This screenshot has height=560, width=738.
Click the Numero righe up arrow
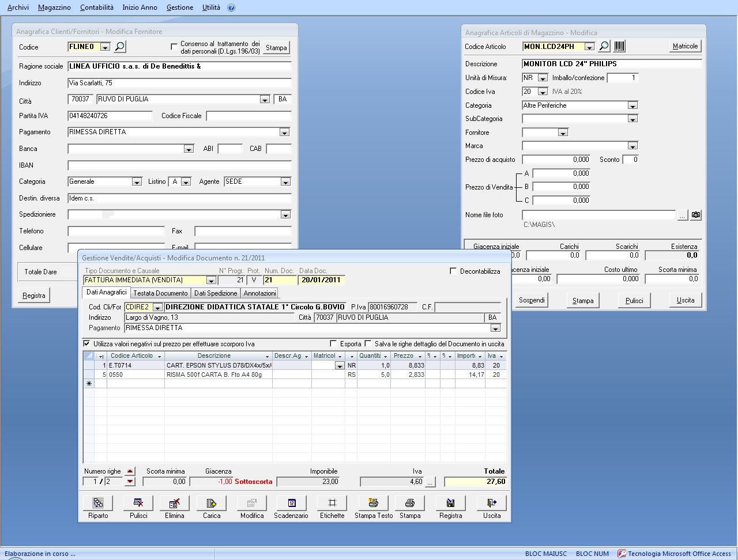(x=130, y=472)
